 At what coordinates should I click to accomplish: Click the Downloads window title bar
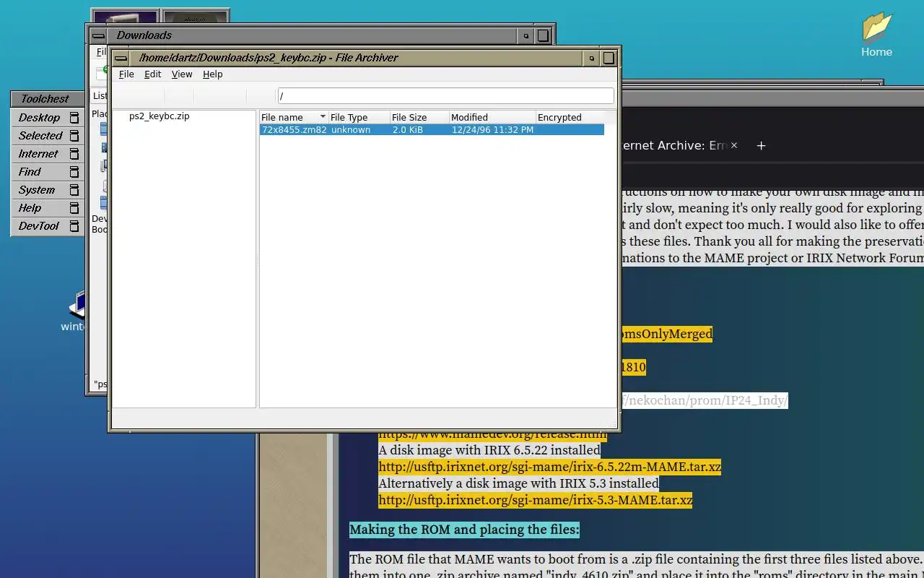(x=312, y=35)
